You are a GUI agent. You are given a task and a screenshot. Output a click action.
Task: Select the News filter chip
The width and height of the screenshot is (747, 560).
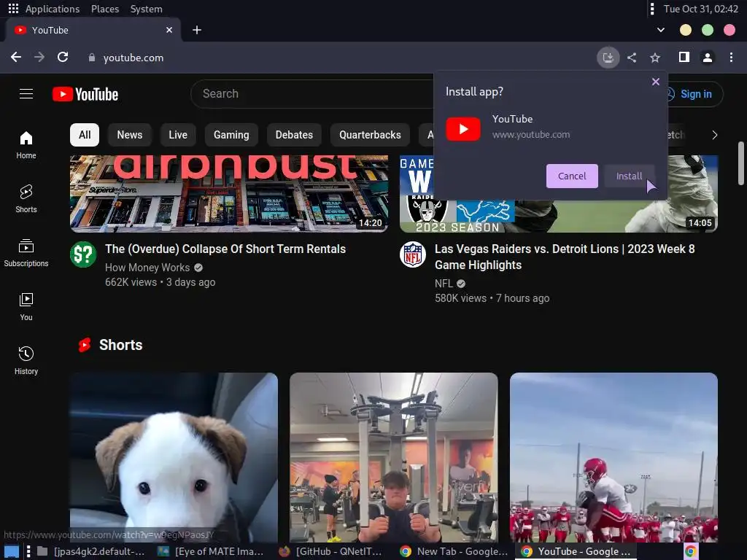click(x=130, y=135)
